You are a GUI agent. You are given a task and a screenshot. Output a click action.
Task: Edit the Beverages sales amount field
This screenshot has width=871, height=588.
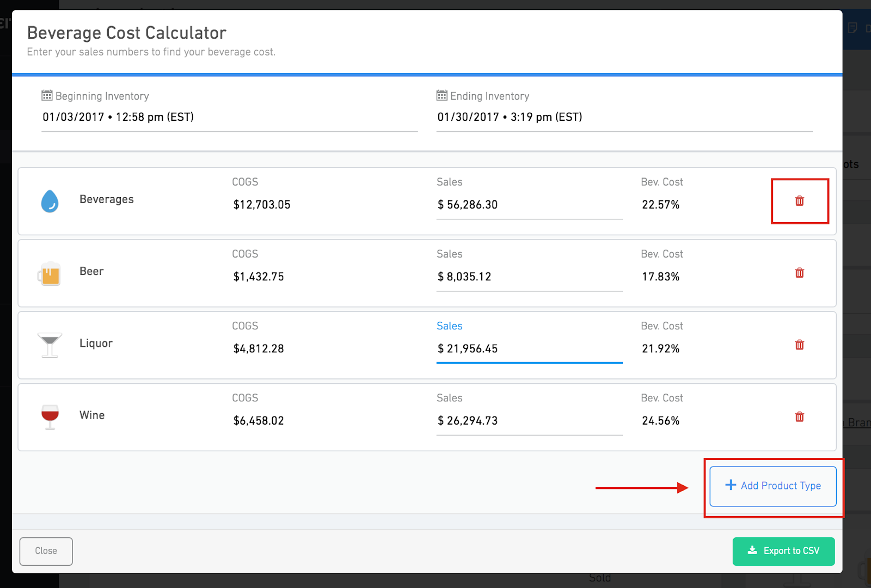(x=529, y=205)
